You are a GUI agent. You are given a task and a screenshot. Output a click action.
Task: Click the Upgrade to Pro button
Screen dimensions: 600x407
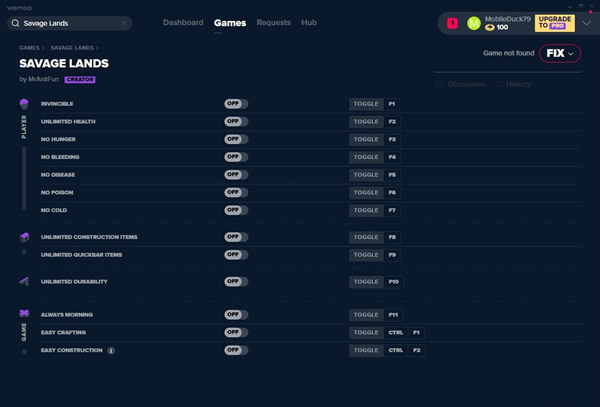pyautogui.click(x=554, y=23)
